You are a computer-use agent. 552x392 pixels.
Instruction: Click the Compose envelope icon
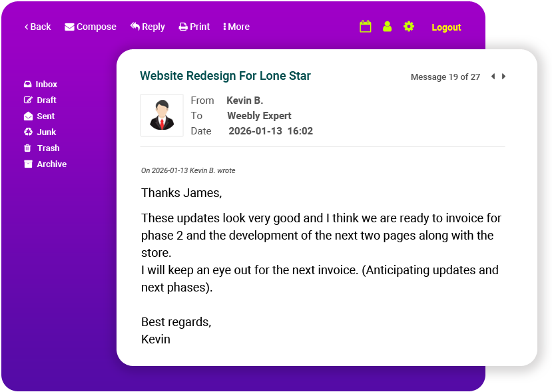coord(69,27)
